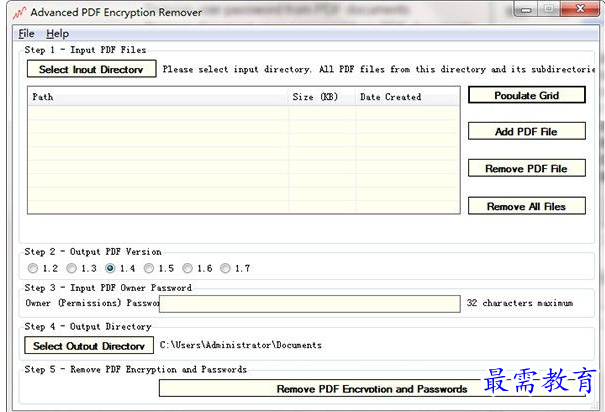Viewport: 605px width, 412px height.
Task: Open the Help menu
Action: pos(57,34)
